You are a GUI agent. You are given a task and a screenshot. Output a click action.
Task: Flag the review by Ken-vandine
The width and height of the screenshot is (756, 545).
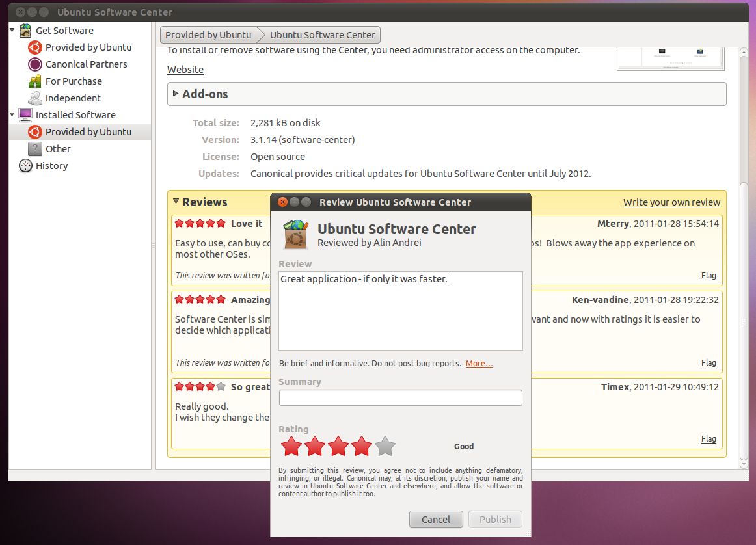pos(709,363)
